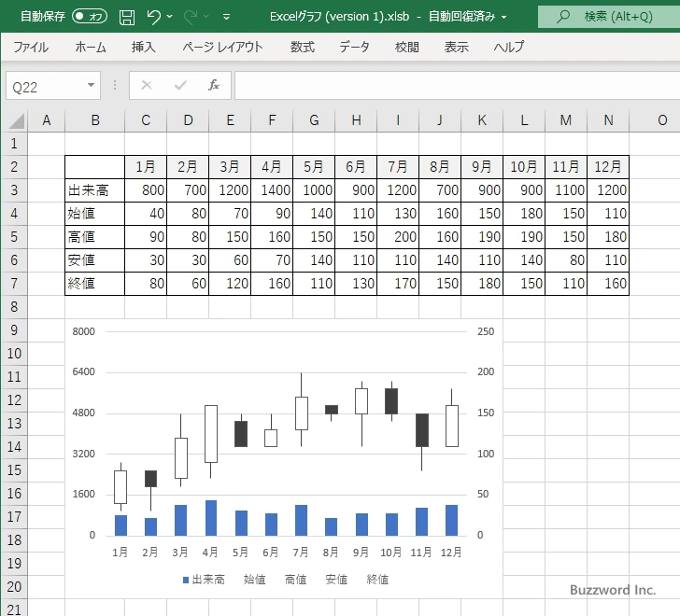Open Customize Quick Access Toolbar dropdown

(x=226, y=18)
